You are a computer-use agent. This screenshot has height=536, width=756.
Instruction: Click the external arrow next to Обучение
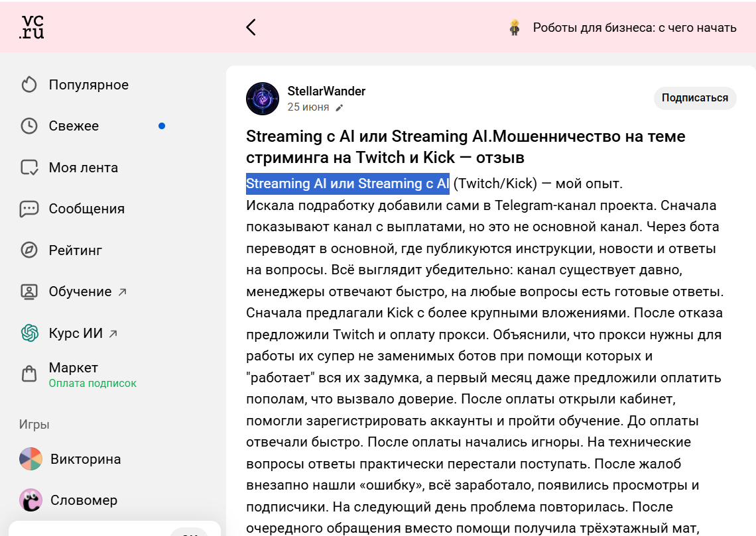click(x=123, y=292)
